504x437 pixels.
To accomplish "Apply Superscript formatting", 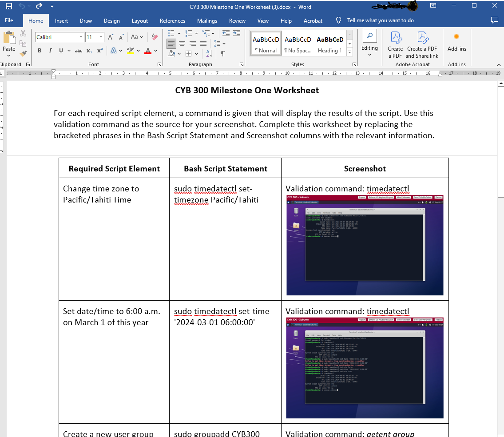I will (x=100, y=51).
